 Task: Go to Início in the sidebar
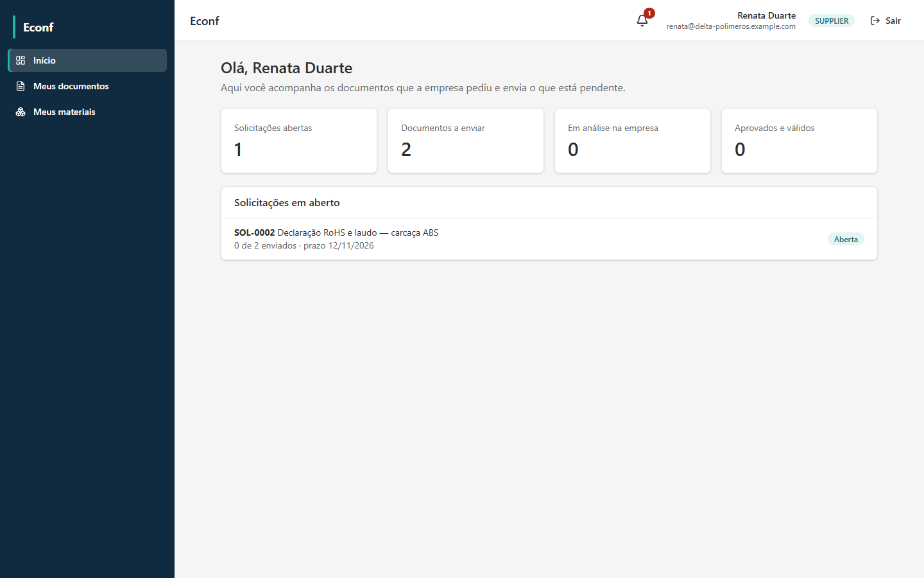(87, 60)
